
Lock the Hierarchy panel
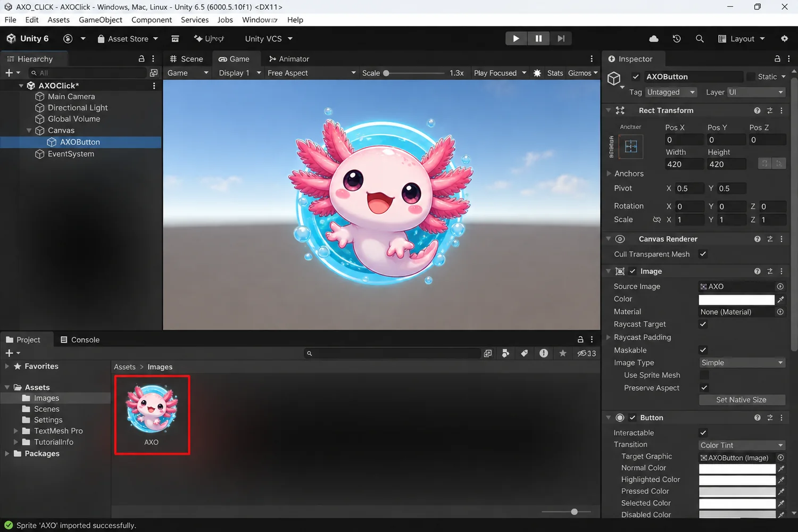tap(142, 59)
